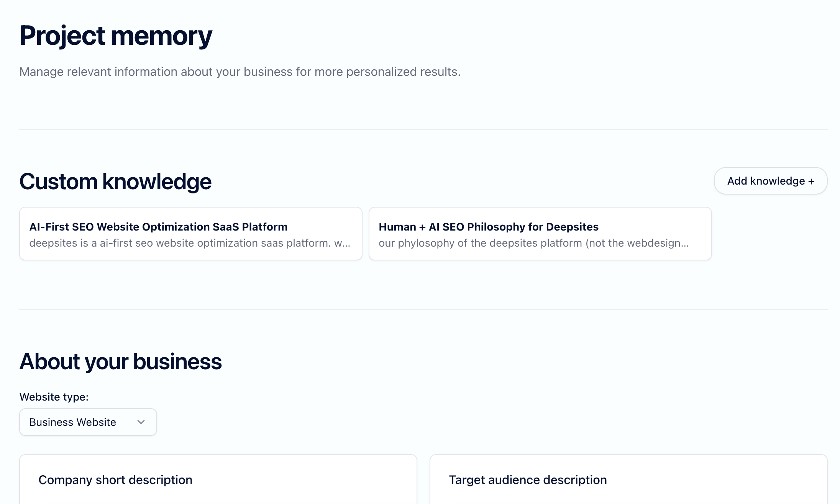Click the Custom knowledge section heading

coord(115,182)
